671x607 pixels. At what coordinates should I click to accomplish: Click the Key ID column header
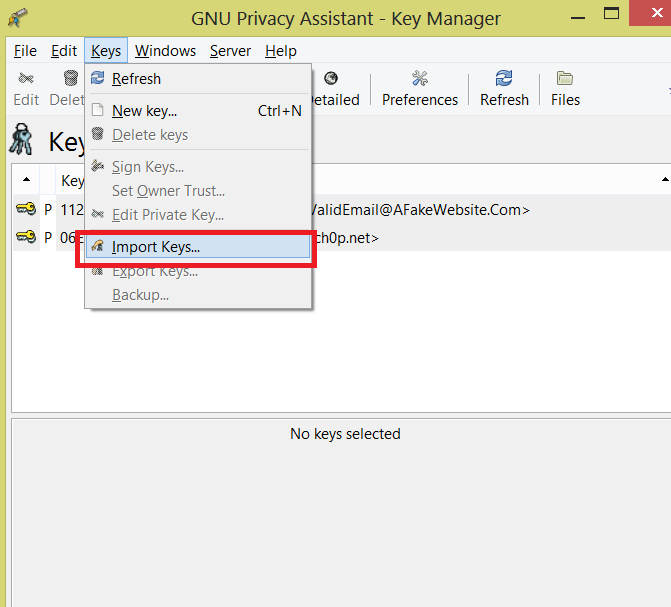click(x=72, y=180)
